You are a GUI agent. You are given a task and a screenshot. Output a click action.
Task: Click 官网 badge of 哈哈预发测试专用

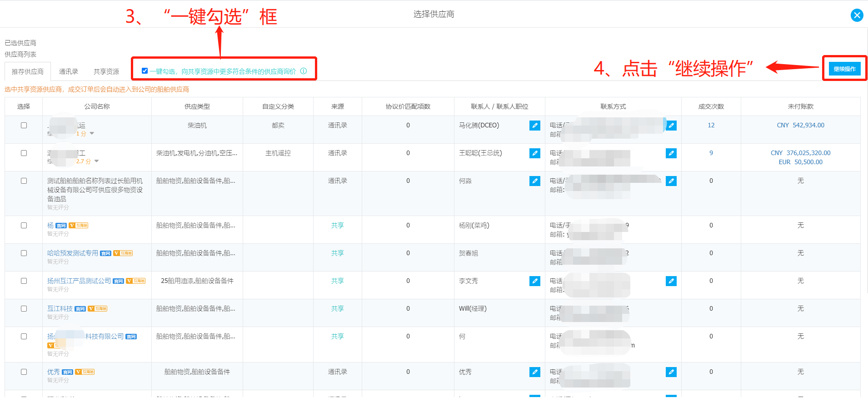tap(105, 253)
